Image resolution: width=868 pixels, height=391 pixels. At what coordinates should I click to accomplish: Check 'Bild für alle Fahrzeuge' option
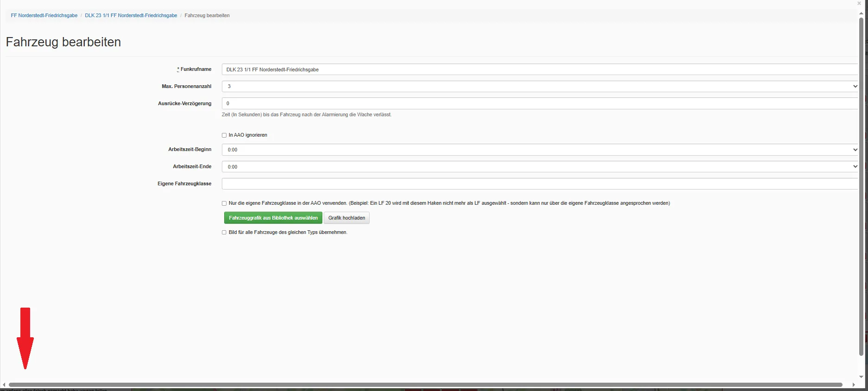tap(224, 233)
